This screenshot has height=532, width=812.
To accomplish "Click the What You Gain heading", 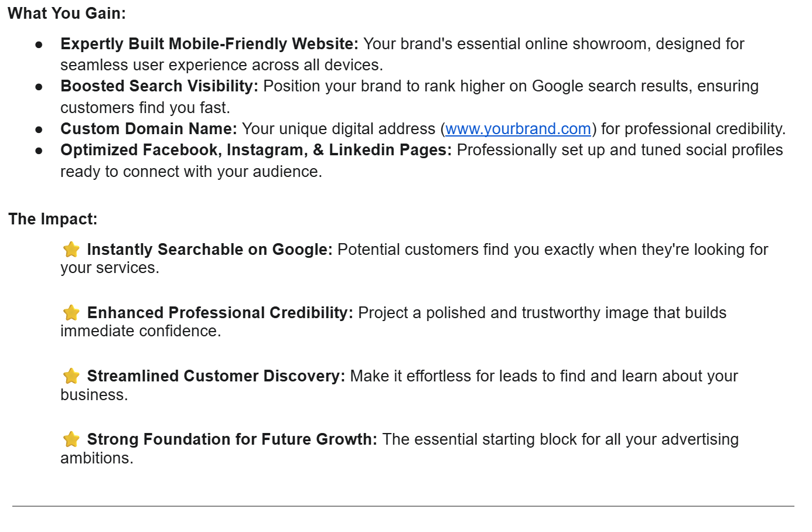I will tap(67, 13).
